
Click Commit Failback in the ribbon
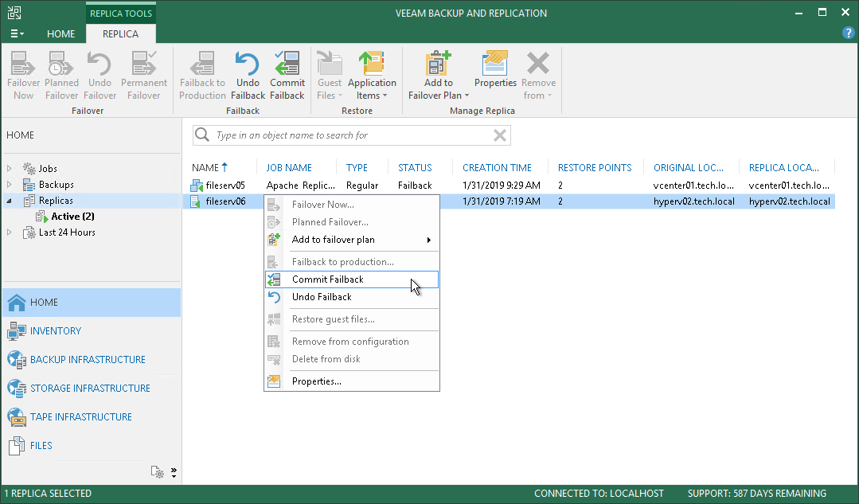pos(287,76)
